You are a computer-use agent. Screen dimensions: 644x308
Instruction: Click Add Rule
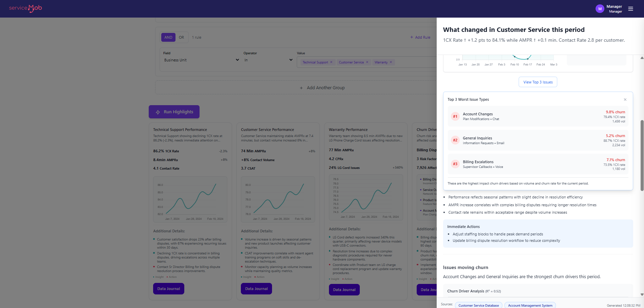[420, 37]
